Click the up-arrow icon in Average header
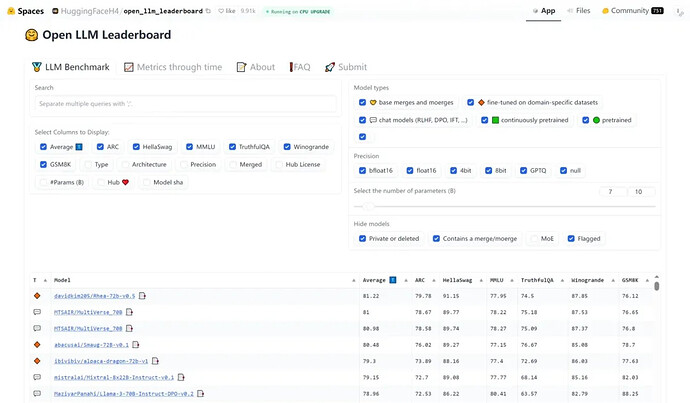The image size is (690, 403). tap(393, 280)
